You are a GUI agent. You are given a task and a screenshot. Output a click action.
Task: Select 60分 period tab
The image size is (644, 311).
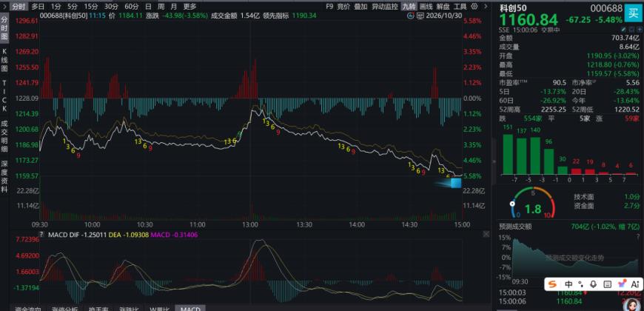click(132, 7)
